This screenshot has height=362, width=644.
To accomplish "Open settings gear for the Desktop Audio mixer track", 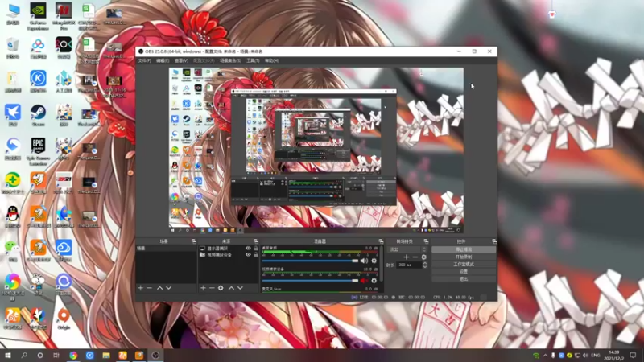I will (x=374, y=261).
